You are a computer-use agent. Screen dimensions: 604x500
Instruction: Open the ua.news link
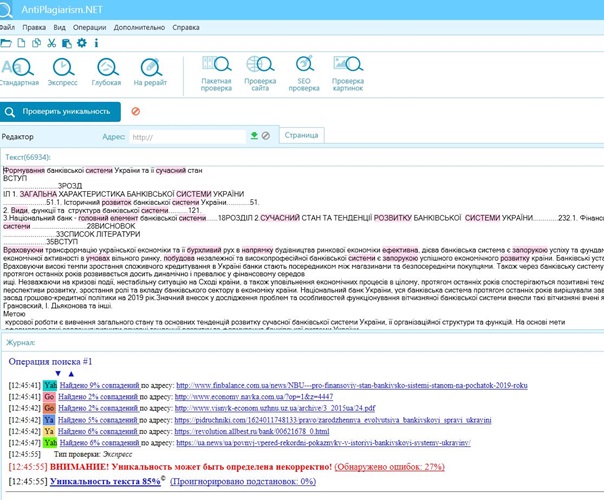(324, 443)
